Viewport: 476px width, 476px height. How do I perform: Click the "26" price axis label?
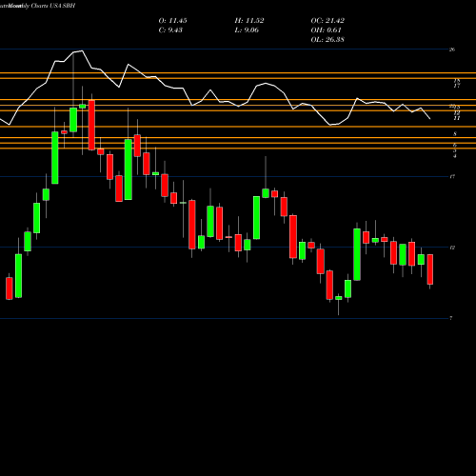(x=452, y=50)
